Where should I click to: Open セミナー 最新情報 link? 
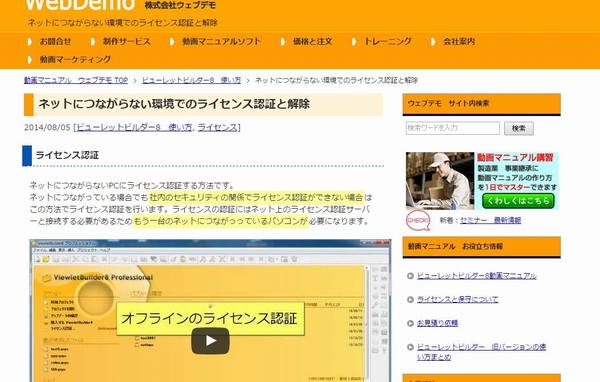coord(490,220)
